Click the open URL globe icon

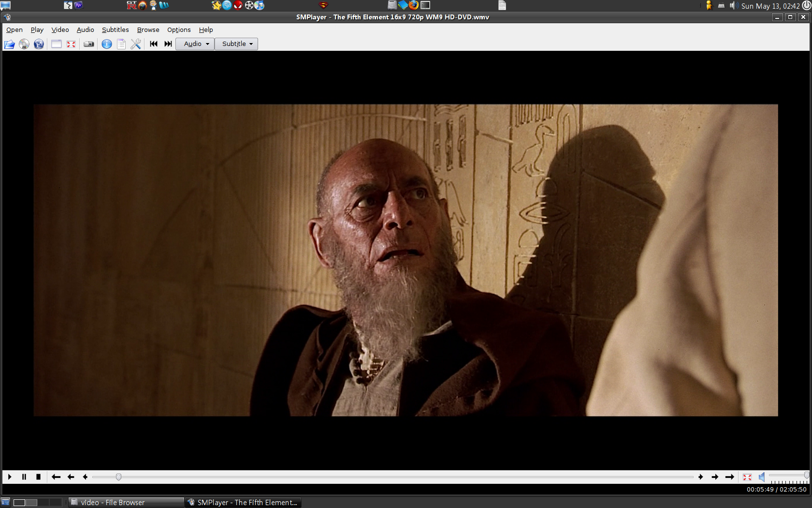click(x=39, y=44)
